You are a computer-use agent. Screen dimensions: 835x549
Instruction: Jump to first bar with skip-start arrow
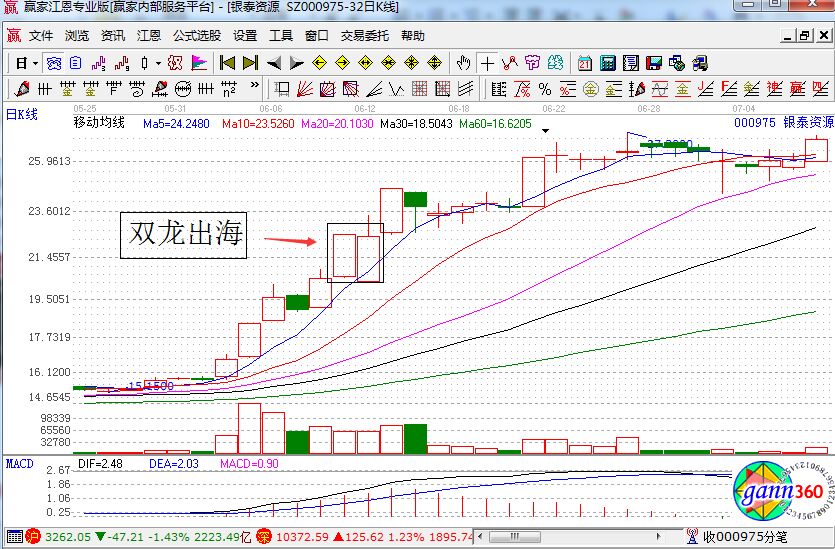tap(228, 62)
